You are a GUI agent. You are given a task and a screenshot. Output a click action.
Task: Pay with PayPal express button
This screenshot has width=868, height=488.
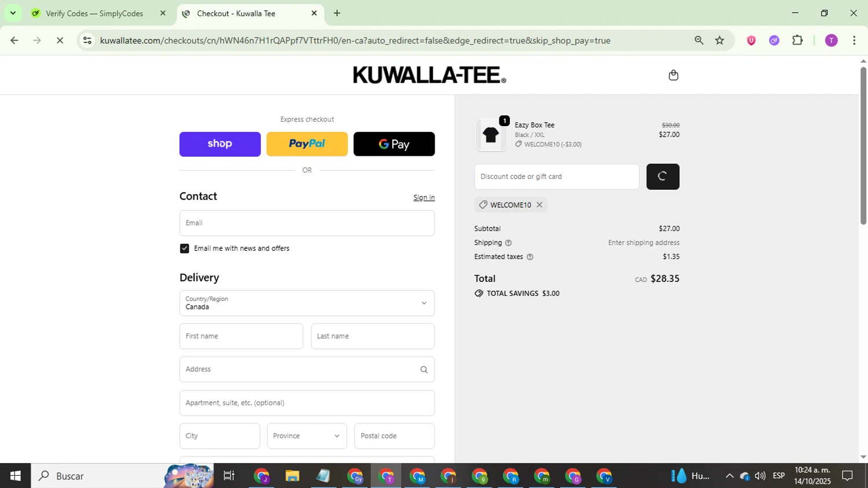point(307,144)
